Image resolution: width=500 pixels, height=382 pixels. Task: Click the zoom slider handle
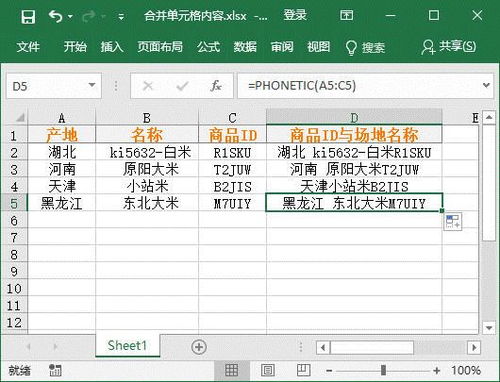[383, 370]
